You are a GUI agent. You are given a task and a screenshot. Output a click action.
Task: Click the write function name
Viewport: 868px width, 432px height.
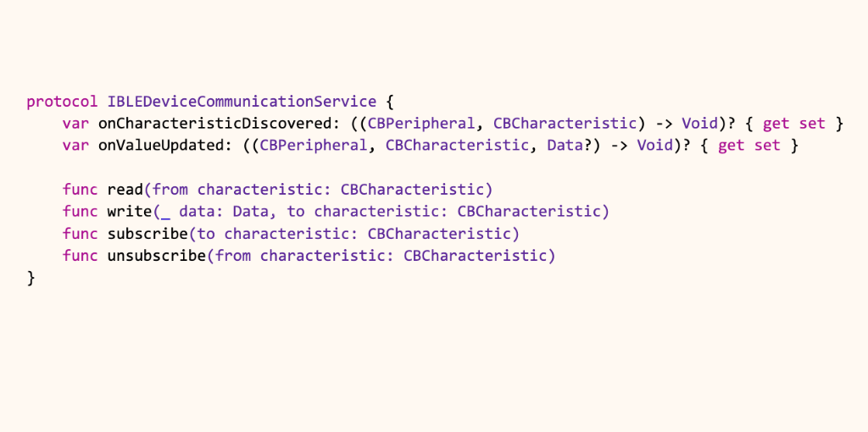coord(130,212)
